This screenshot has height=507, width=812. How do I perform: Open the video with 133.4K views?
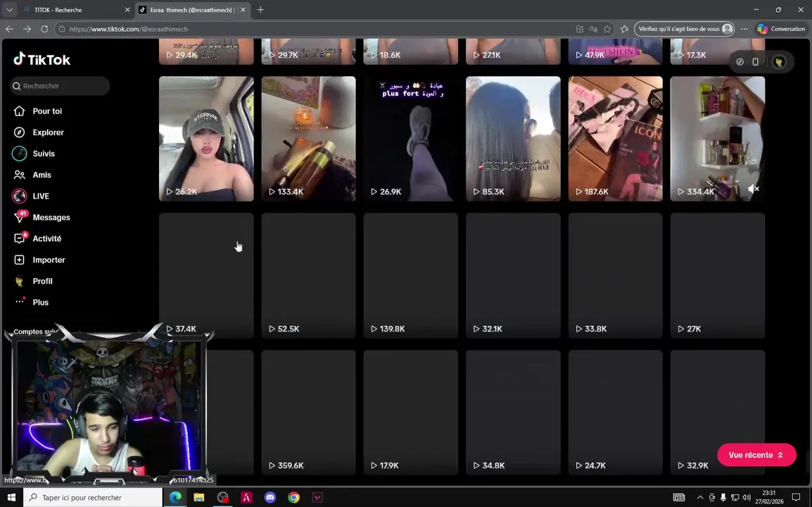point(308,139)
